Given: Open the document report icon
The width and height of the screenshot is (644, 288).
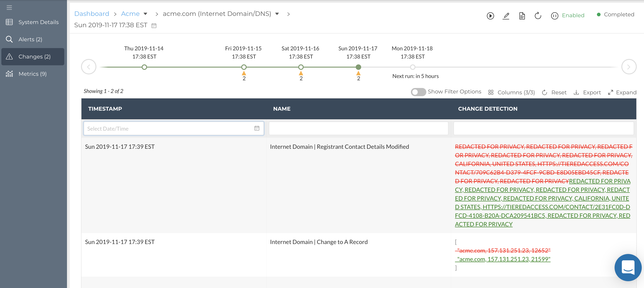Looking at the screenshot, I should click(x=522, y=16).
